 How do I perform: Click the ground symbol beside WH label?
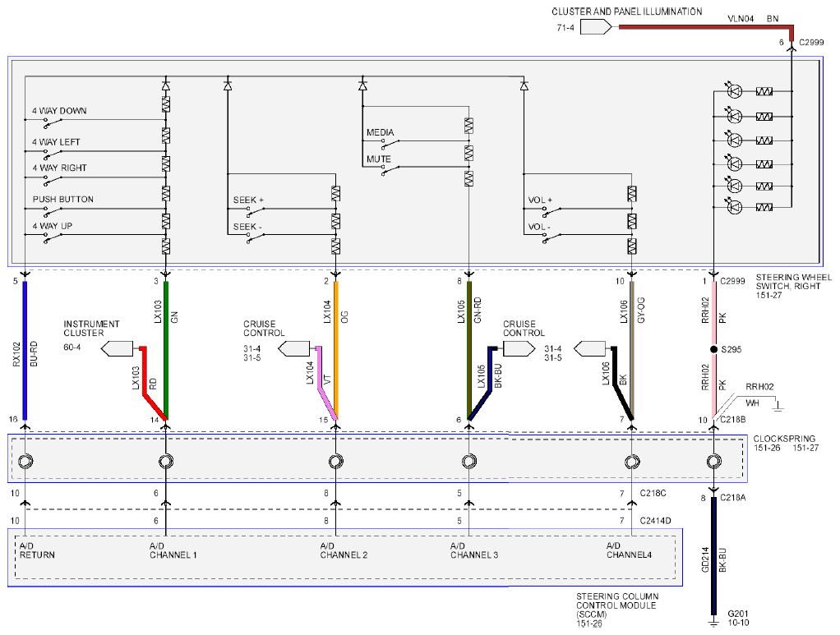pos(778,407)
